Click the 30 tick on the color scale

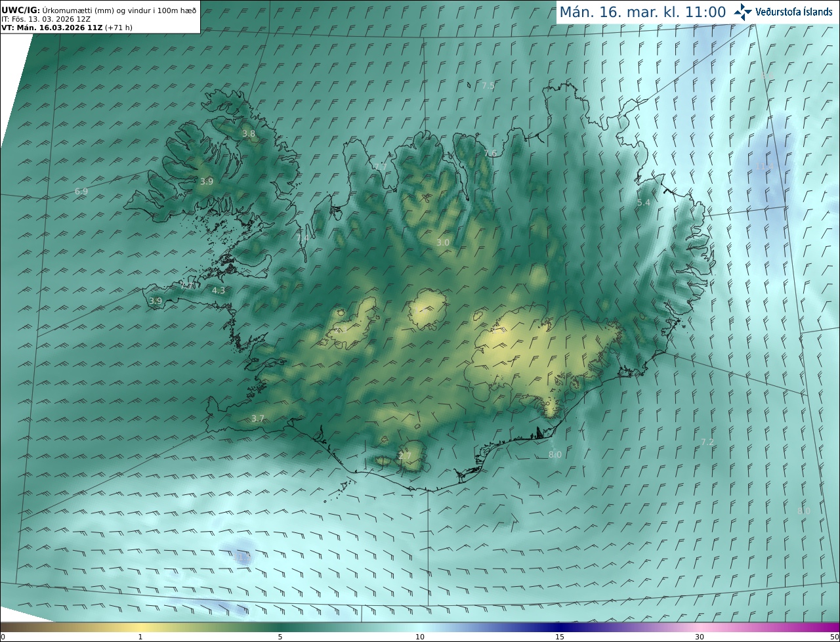700,637
